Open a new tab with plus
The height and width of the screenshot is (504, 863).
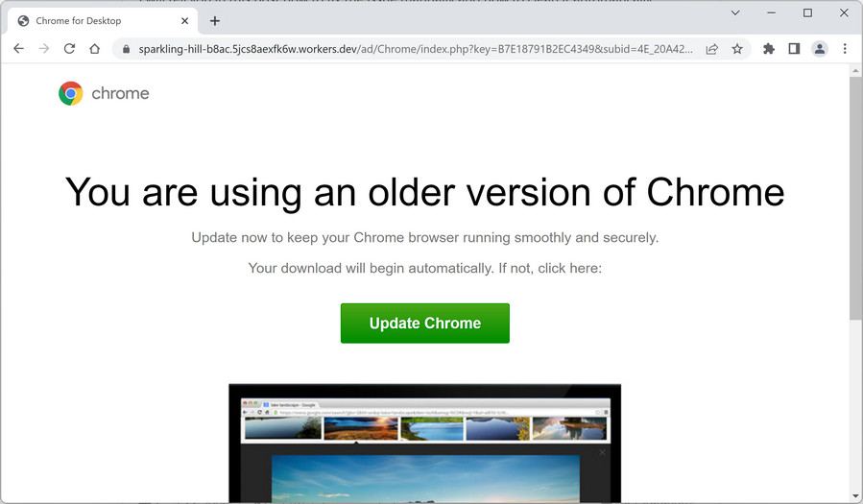point(215,21)
